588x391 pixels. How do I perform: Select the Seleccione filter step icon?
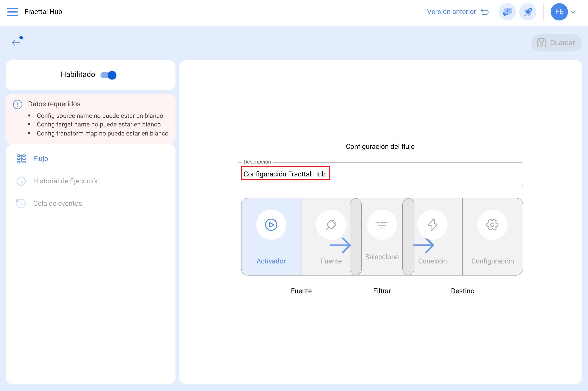click(x=382, y=225)
